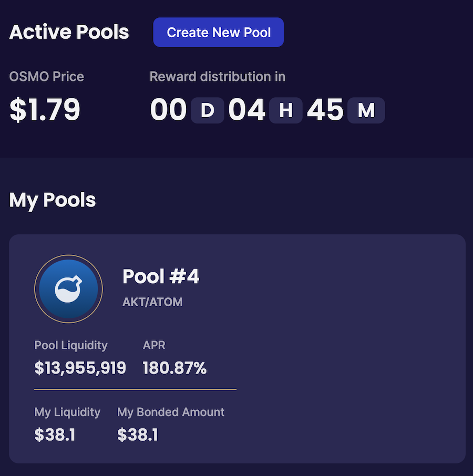Viewport: 473px width, 476px height.
Task: Click the OSMO Price label
Action: [47, 77]
